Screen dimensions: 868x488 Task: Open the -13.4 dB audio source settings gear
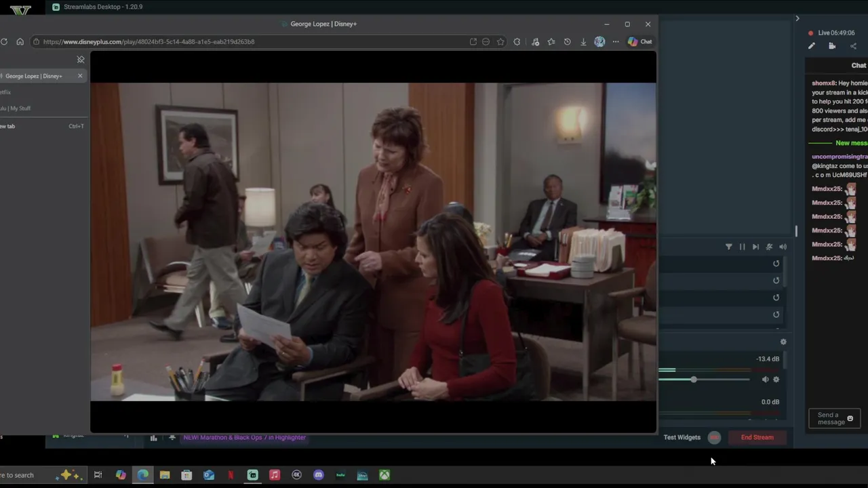point(776,380)
